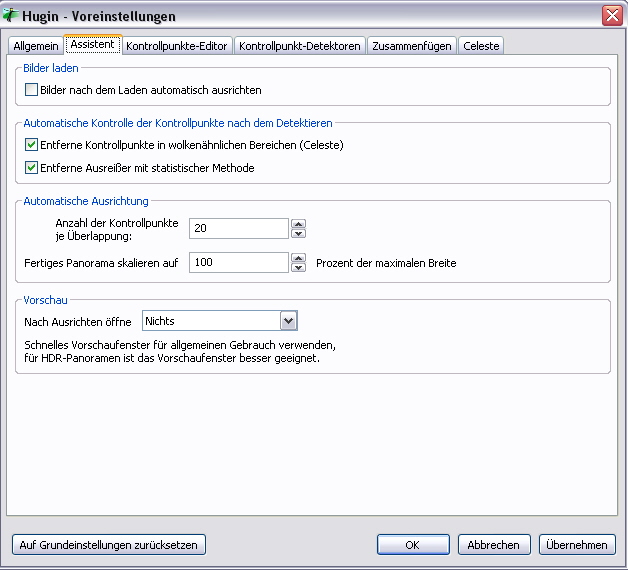Show the Celeste tab

481,46
